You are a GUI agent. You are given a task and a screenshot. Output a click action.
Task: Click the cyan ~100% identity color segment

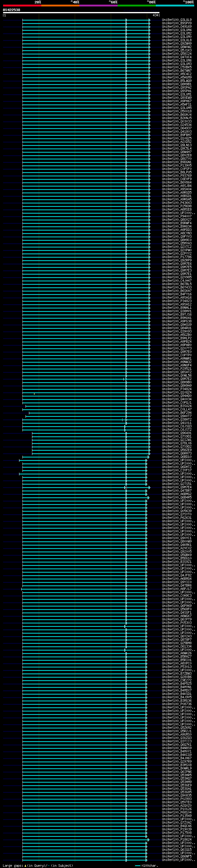click(x=175, y=6)
